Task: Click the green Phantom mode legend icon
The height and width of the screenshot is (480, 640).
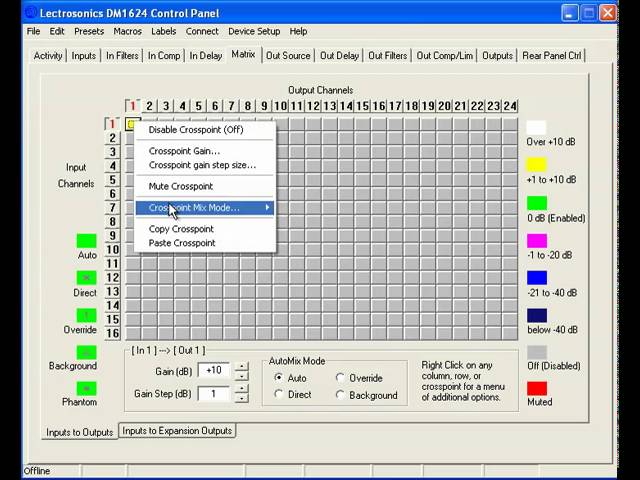Action: tap(87, 389)
